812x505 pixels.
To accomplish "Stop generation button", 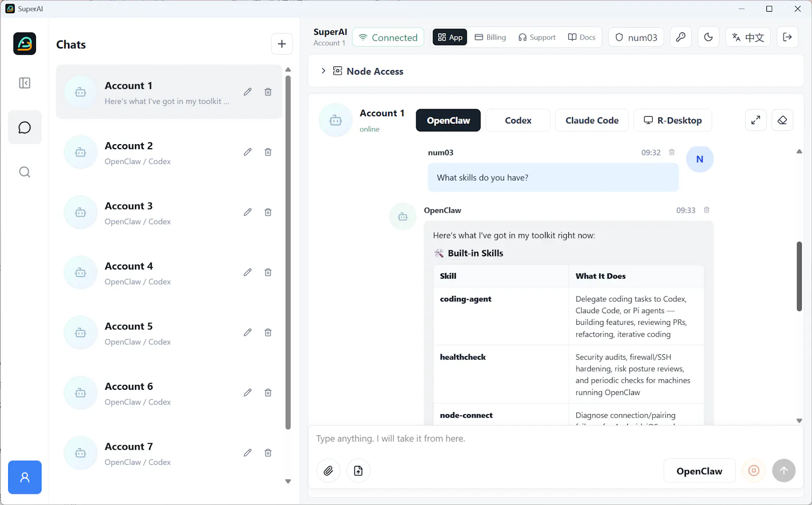I will pyautogui.click(x=754, y=471).
